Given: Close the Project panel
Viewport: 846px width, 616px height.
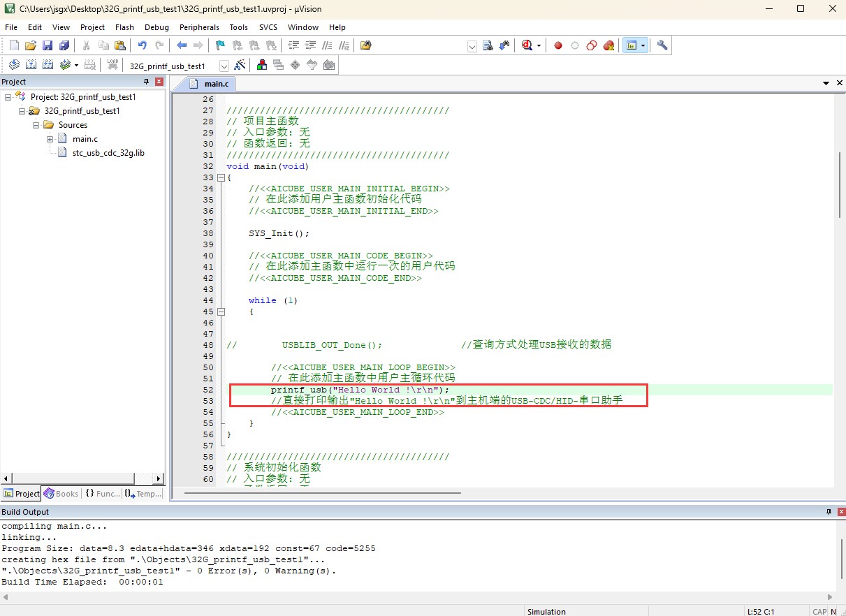Looking at the screenshot, I should 159,82.
